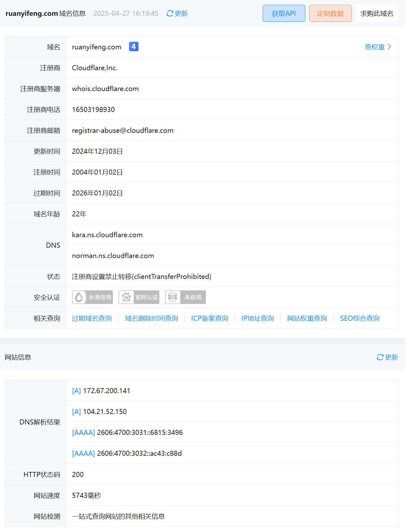
Task: Click the timestamp 2025-04-27 16:19:45
Action: 126,13
